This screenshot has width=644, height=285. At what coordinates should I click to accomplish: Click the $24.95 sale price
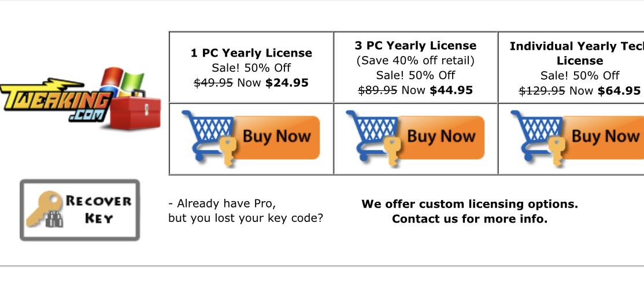click(287, 83)
